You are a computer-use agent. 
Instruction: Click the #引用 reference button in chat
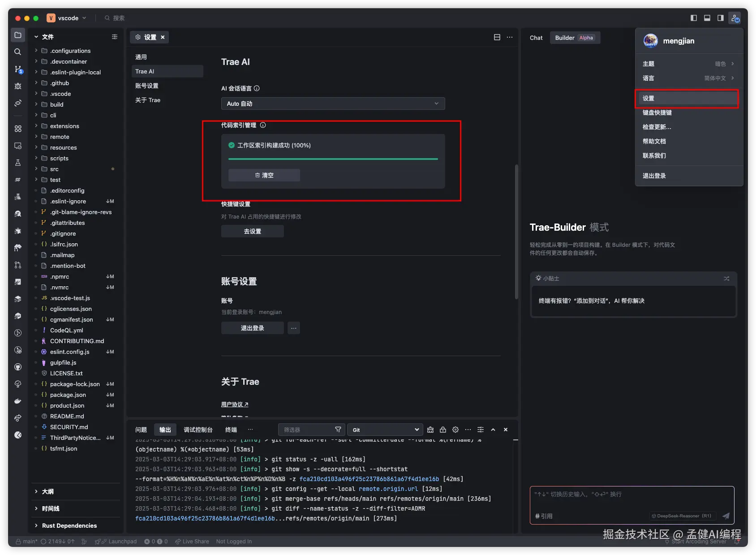(544, 516)
